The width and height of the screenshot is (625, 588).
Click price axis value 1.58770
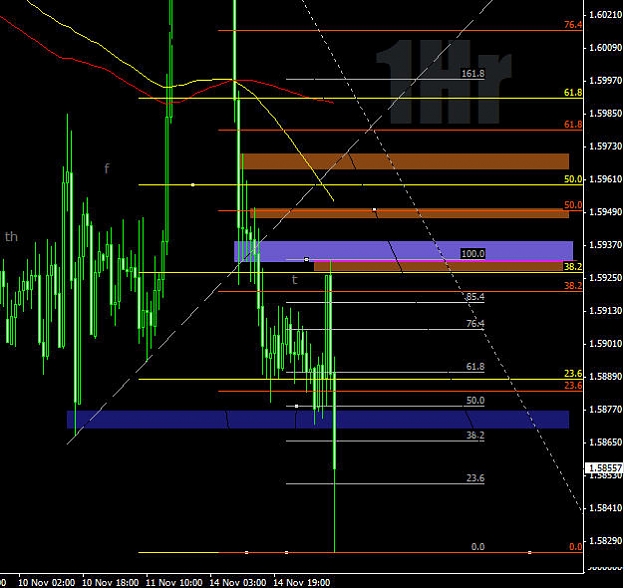605,409
